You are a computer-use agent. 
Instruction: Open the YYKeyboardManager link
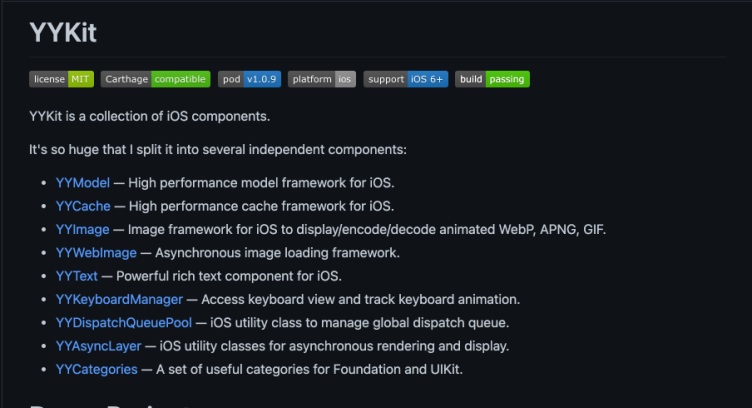click(x=119, y=299)
